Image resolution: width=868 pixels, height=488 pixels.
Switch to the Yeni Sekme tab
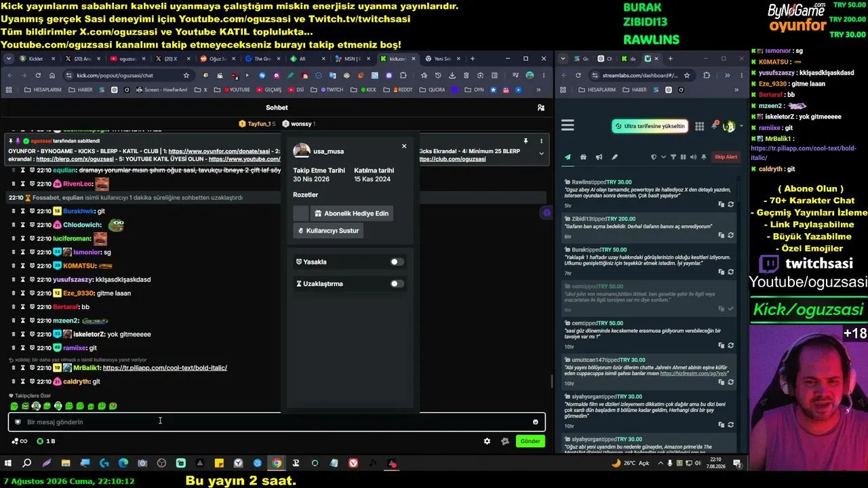coord(442,59)
